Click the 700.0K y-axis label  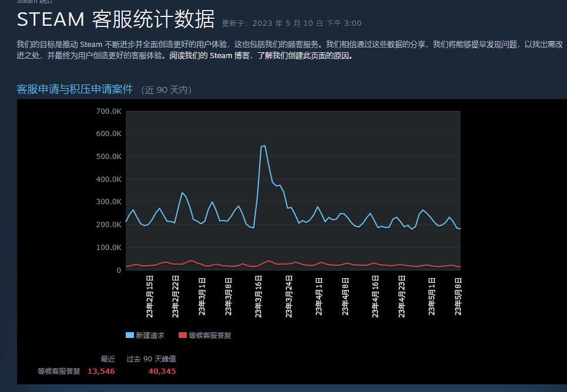coord(108,110)
